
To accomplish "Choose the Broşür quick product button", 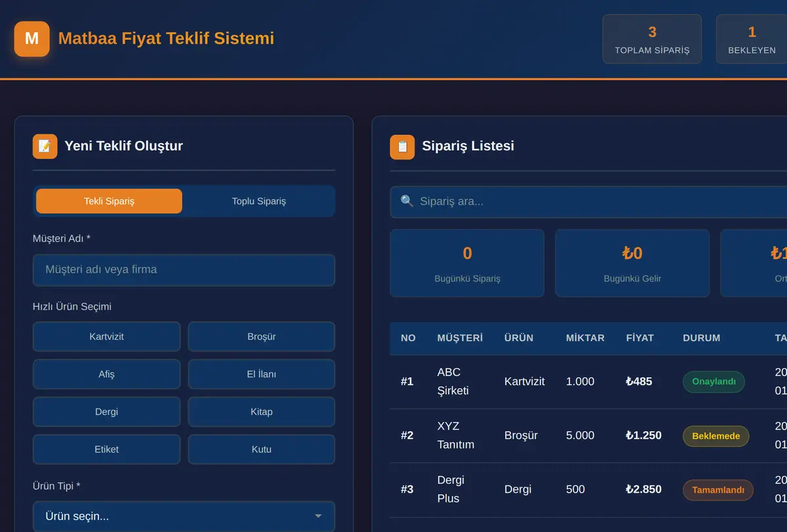I will [x=262, y=337].
